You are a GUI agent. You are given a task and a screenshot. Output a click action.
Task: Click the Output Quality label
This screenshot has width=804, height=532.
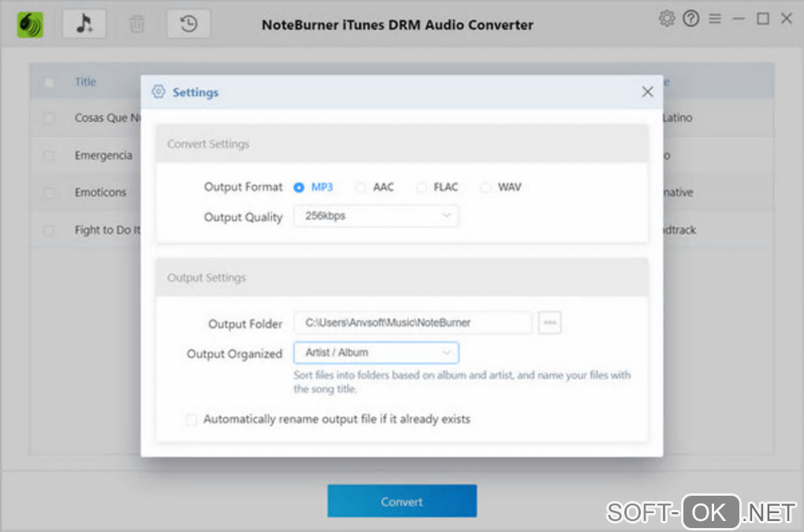click(x=243, y=218)
